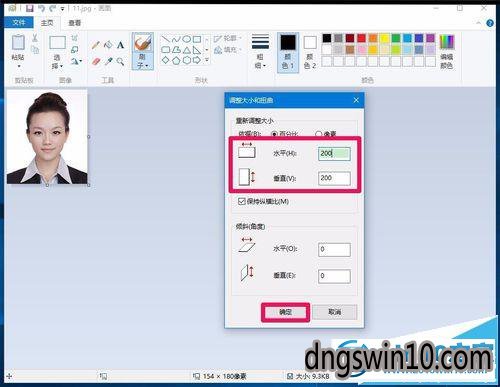Open the shape Outline (轮廓) dropdown
The height and width of the screenshot is (387, 500).
pos(228,39)
